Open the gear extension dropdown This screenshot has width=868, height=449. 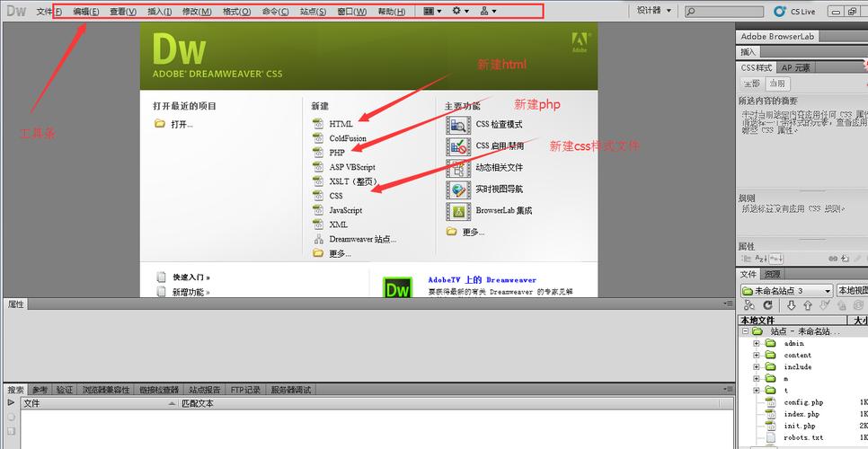461,11
